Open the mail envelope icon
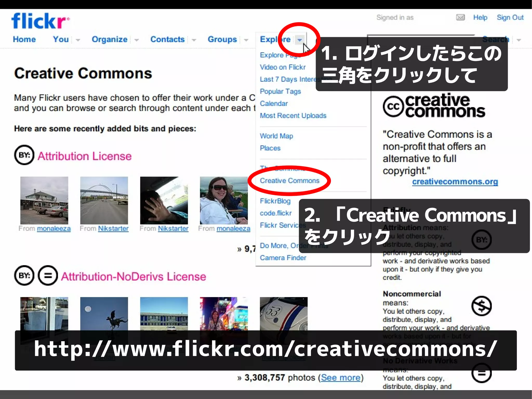The width and height of the screenshot is (532, 399). tap(460, 17)
